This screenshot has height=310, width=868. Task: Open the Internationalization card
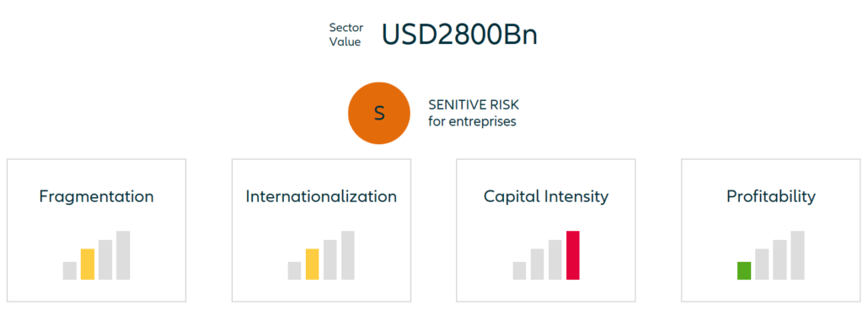pos(321,230)
